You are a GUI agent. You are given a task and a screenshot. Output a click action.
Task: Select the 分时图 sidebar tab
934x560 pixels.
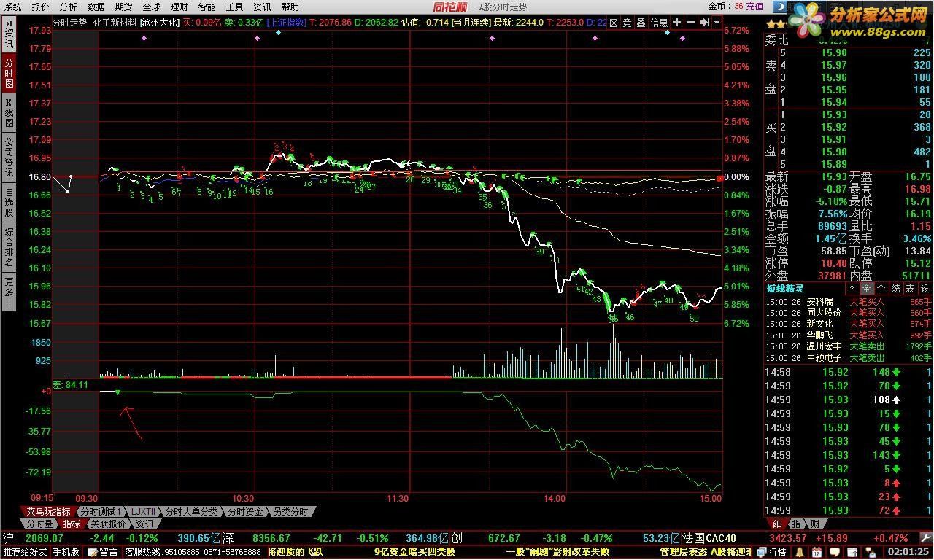coord(9,74)
